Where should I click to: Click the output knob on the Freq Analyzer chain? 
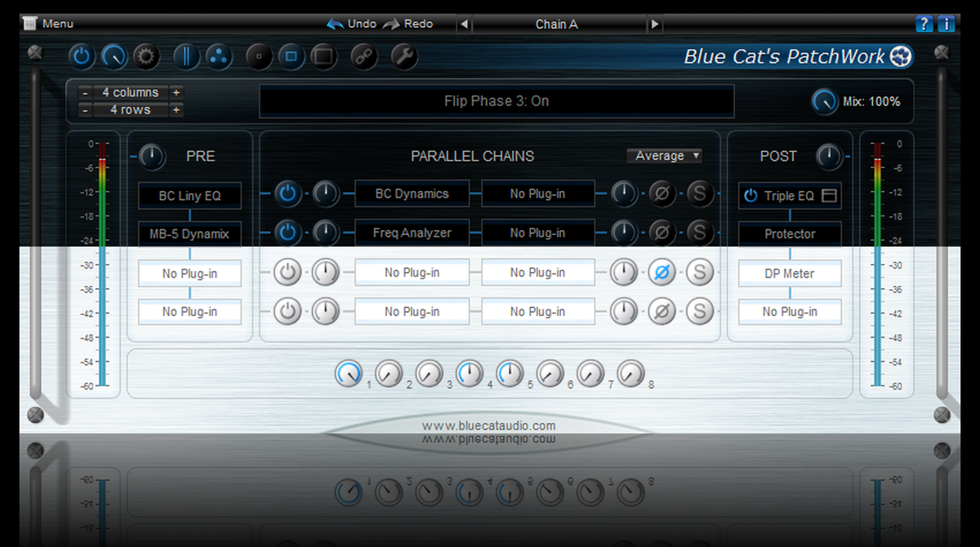(x=623, y=233)
